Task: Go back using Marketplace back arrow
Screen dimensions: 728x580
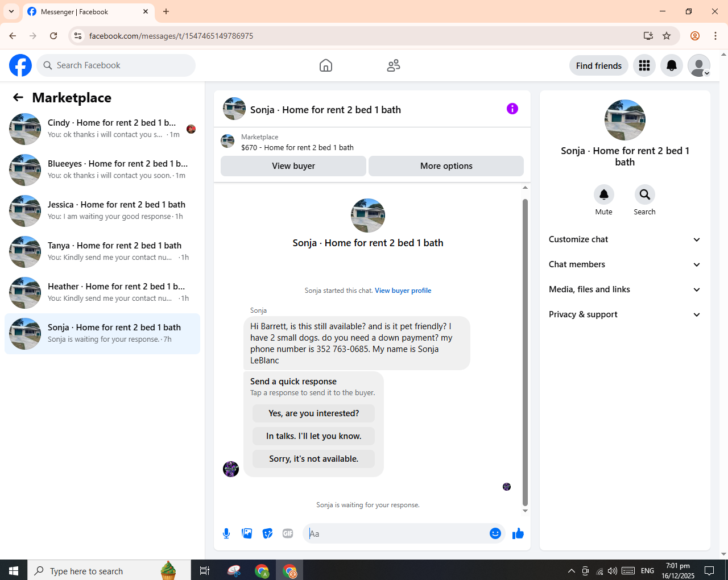Action: pos(18,97)
